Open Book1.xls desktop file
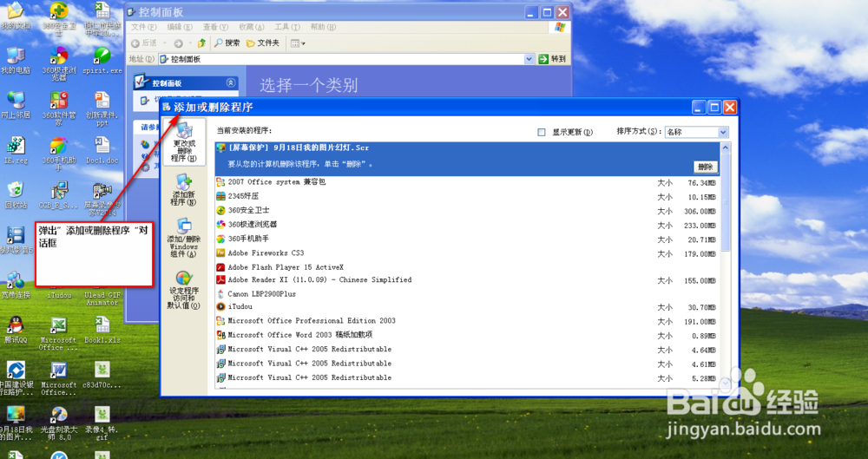The image size is (868, 459). [x=102, y=330]
